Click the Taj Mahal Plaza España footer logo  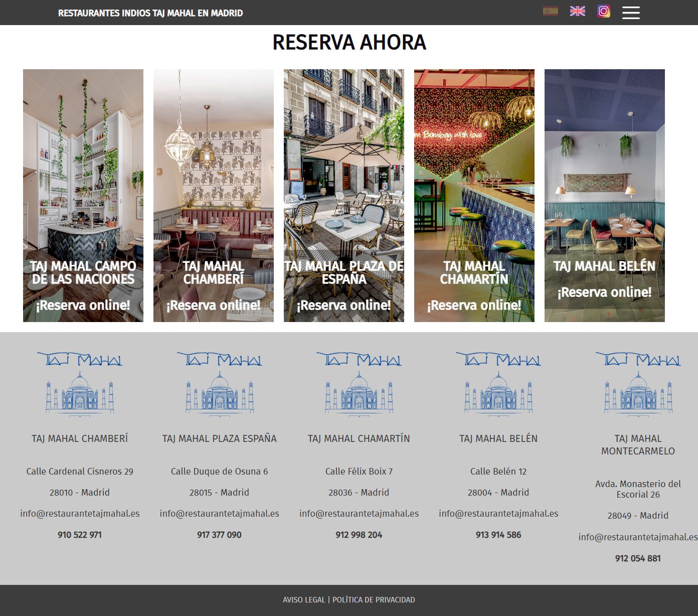(x=220, y=384)
